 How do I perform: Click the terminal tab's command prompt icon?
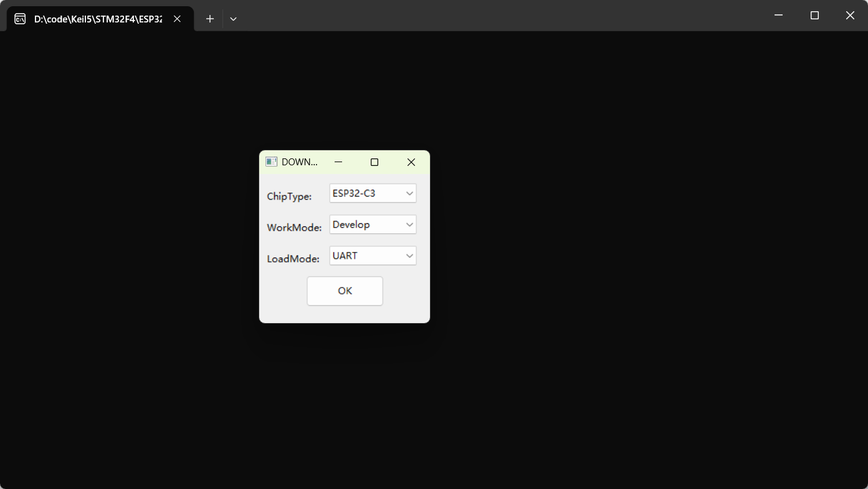click(20, 19)
